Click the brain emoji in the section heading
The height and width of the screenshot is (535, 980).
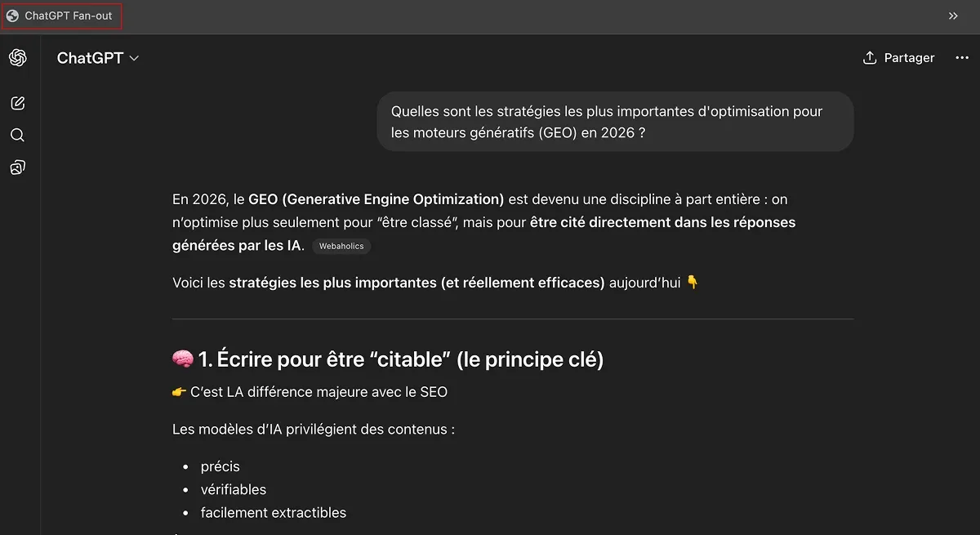[x=183, y=358]
